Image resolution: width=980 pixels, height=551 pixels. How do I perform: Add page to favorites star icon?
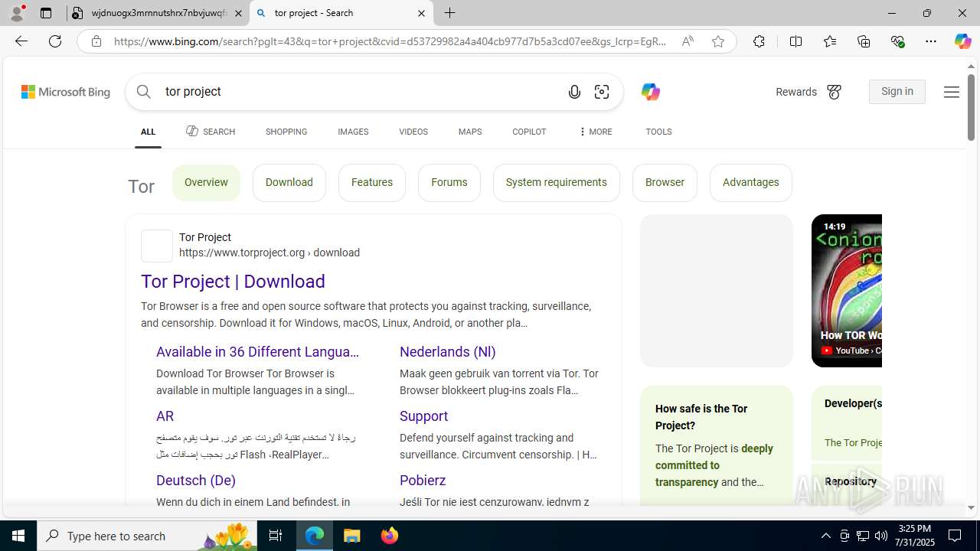pyautogui.click(x=718, y=41)
